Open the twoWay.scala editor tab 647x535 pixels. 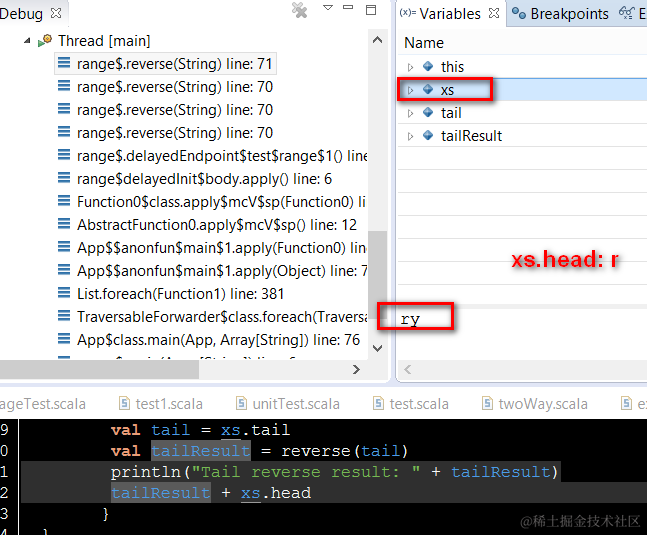tap(543, 404)
